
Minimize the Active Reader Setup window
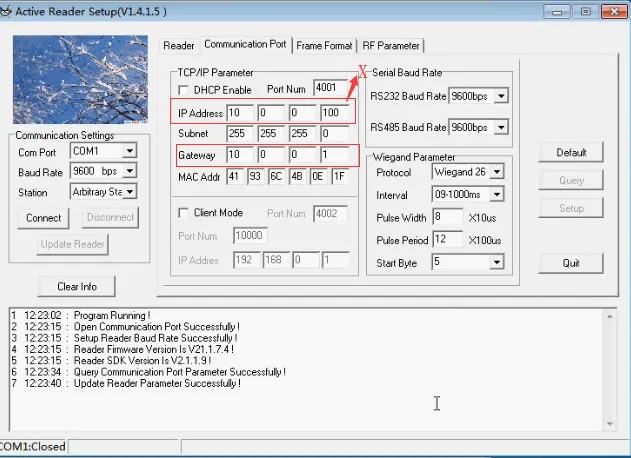557,12
